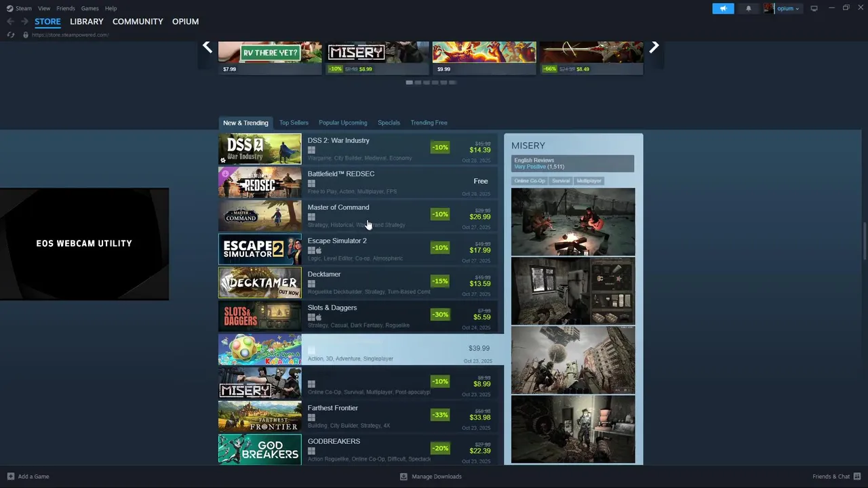
Task: Click the back navigation arrow
Action: point(10,22)
